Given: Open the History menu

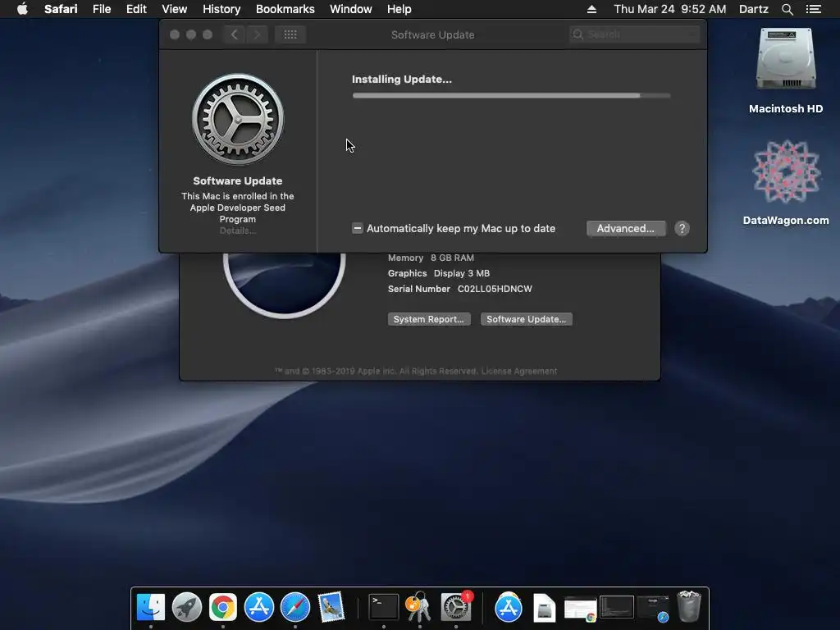Looking at the screenshot, I should click(x=221, y=9).
